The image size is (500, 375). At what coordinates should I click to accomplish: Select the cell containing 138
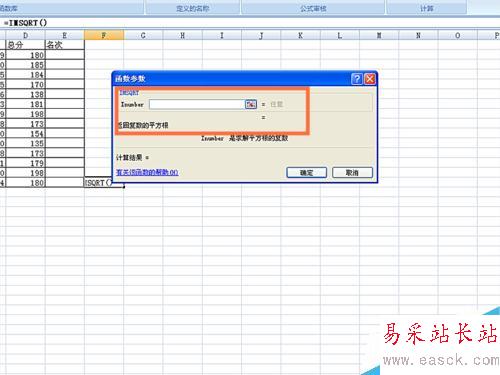coord(25,94)
